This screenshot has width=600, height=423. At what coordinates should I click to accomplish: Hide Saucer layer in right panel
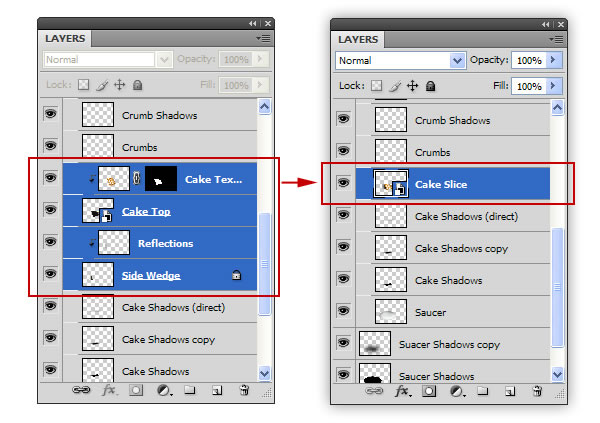(344, 310)
